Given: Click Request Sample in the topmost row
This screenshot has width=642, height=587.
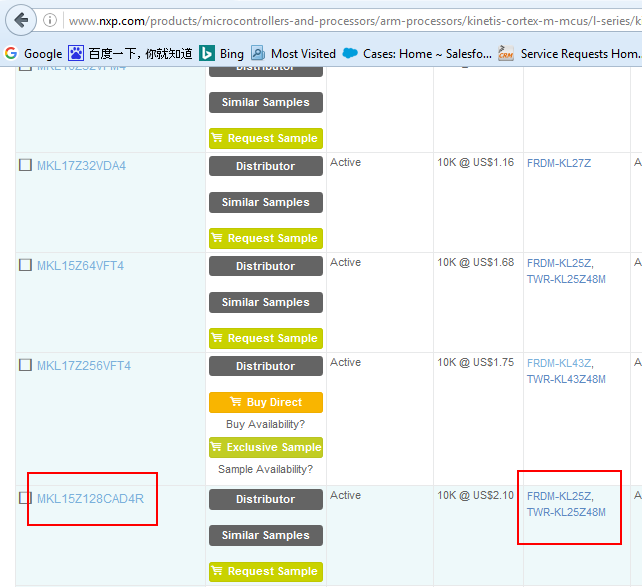Looking at the screenshot, I should 266,138.
